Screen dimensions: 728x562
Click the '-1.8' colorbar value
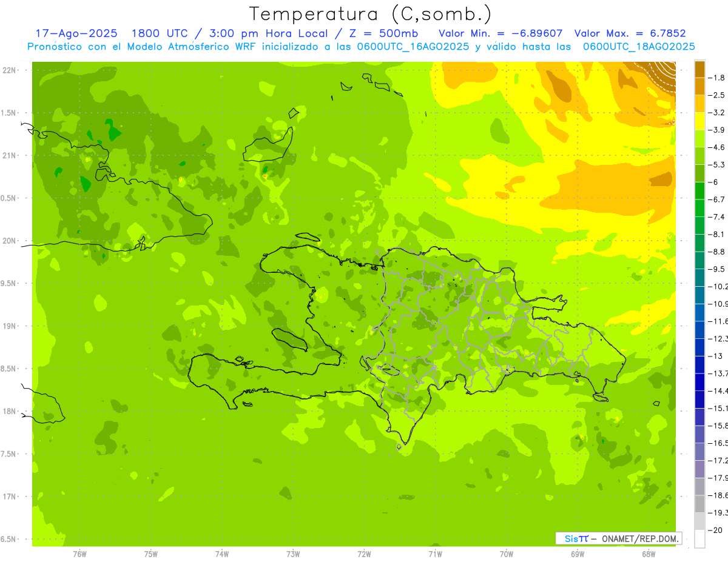coord(717,78)
